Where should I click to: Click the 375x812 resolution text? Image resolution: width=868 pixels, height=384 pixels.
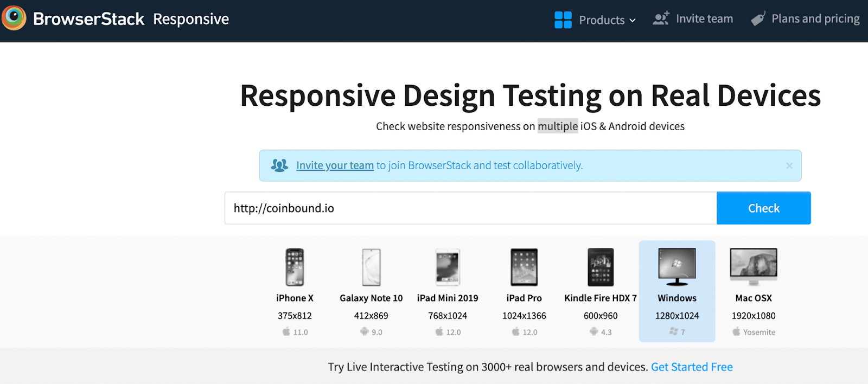(295, 316)
